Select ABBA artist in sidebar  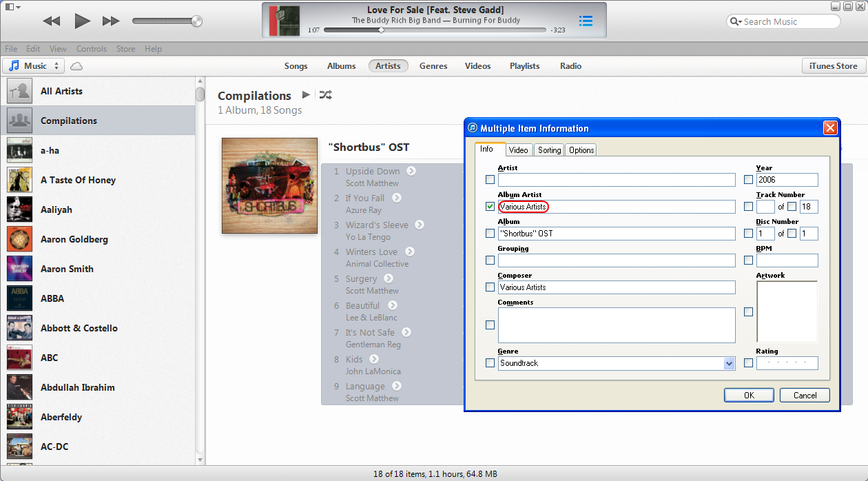pyautogui.click(x=98, y=298)
